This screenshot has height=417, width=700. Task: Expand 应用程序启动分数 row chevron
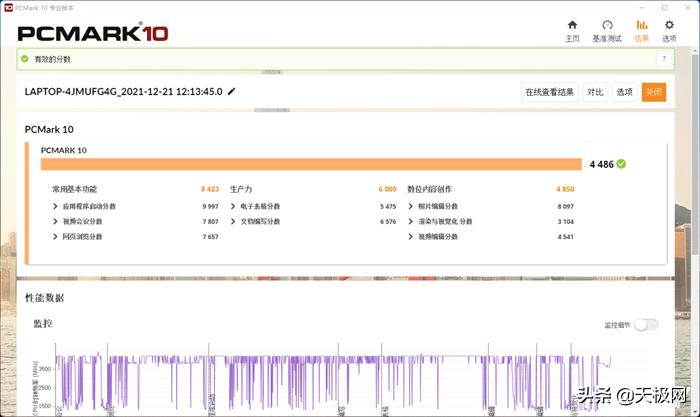55,206
